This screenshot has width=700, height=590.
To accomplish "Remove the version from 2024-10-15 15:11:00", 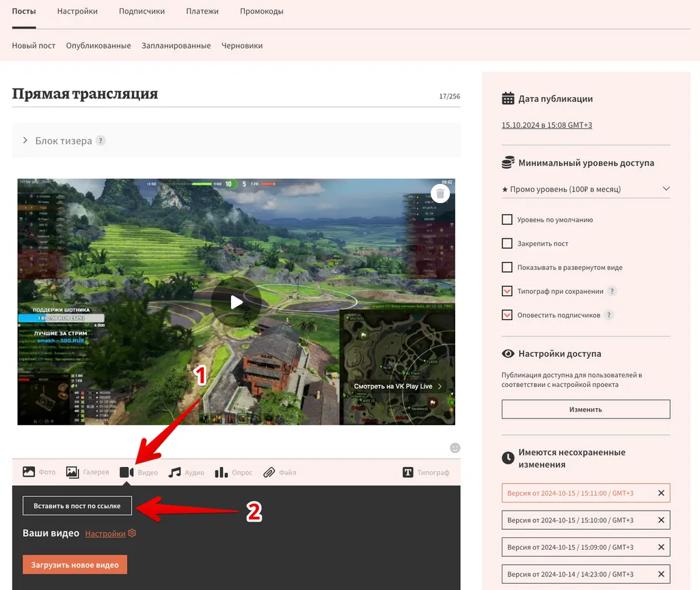I will pos(660,493).
